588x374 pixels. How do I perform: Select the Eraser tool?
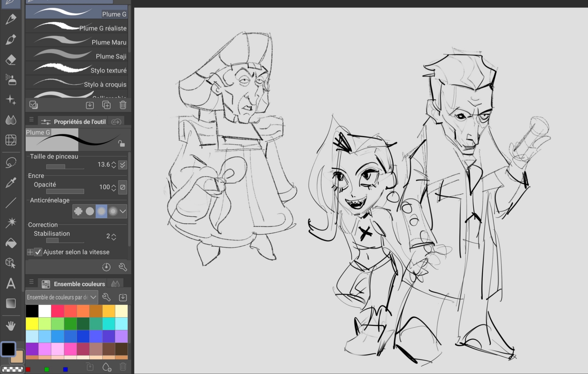tap(11, 60)
